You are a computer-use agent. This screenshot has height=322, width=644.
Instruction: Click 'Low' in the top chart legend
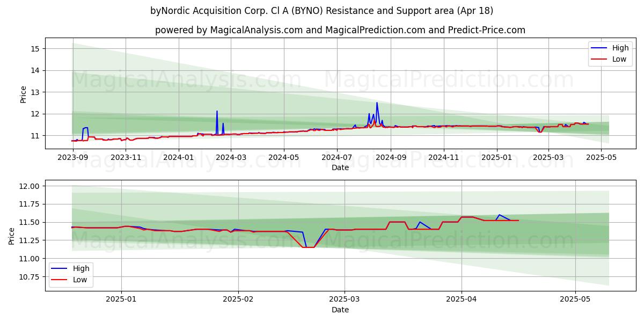[x=619, y=59]
